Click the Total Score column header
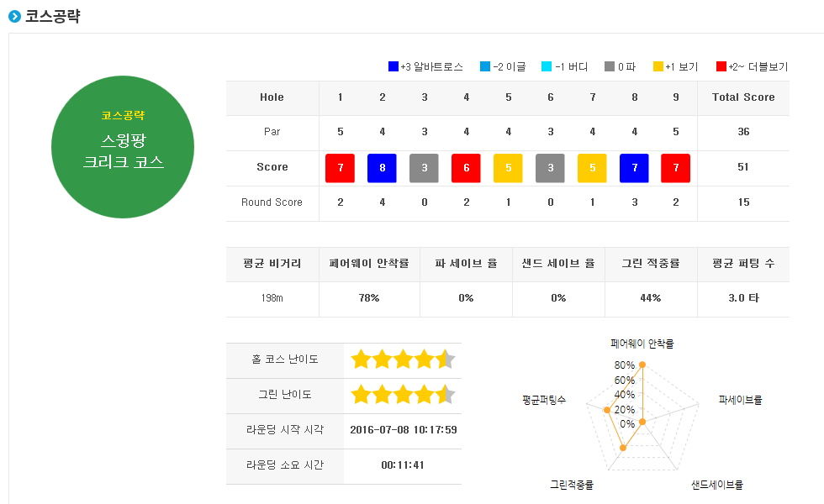The height and width of the screenshot is (504, 824). click(x=743, y=97)
